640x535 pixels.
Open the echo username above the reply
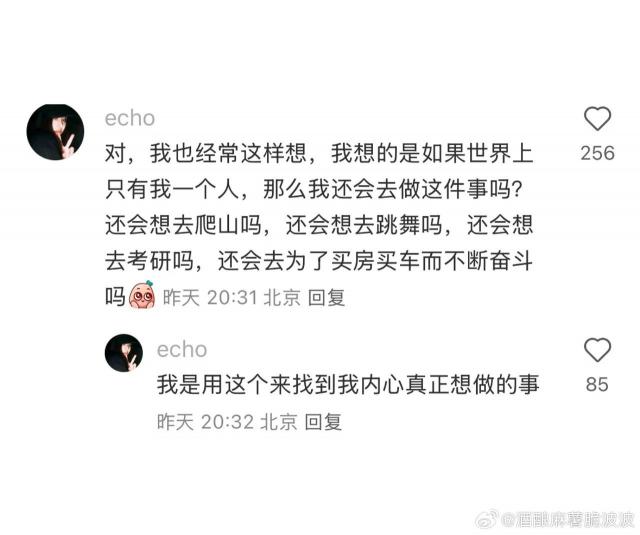[x=182, y=349]
